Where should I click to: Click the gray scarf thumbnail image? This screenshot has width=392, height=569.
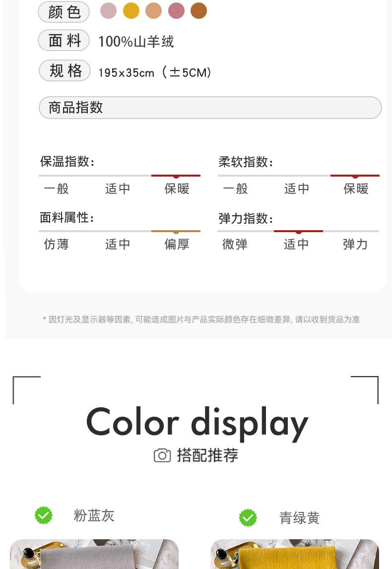(94, 554)
